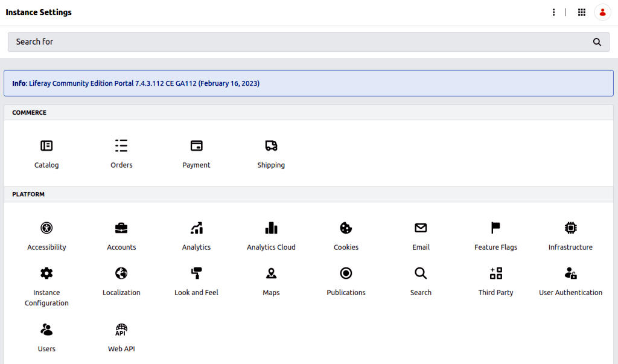618x364 pixels.
Task: Focus the Search for input field
Action: [308, 42]
